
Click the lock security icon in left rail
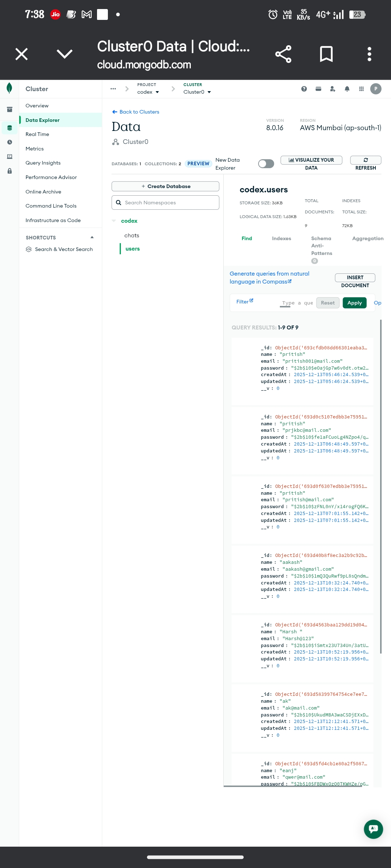pyautogui.click(x=10, y=171)
